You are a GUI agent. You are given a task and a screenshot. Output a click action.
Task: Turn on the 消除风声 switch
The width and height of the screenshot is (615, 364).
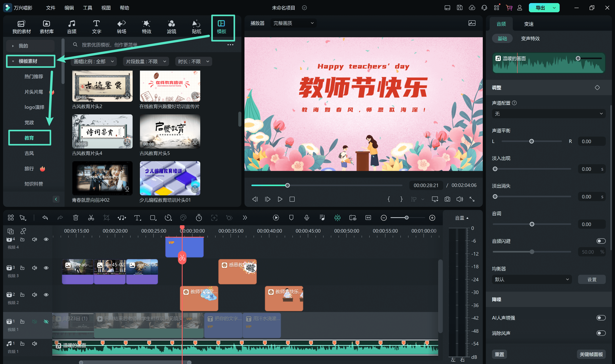point(601,333)
